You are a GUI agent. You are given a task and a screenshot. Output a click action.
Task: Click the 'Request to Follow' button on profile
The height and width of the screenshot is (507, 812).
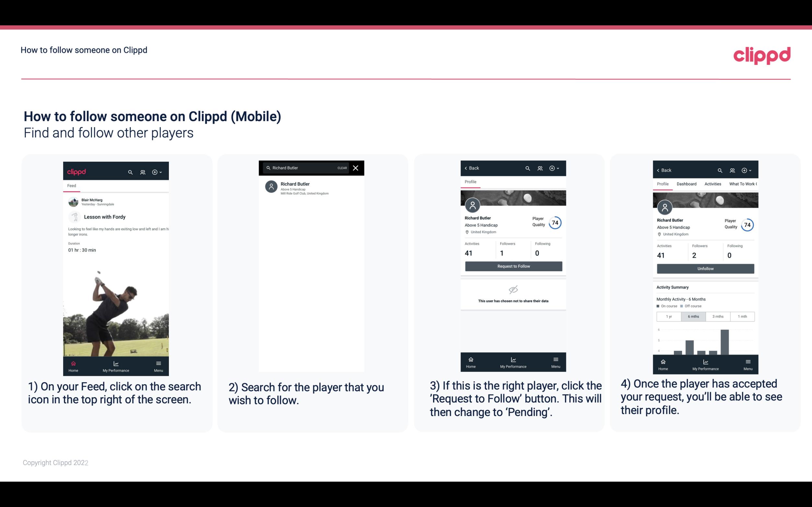pos(513,266)
